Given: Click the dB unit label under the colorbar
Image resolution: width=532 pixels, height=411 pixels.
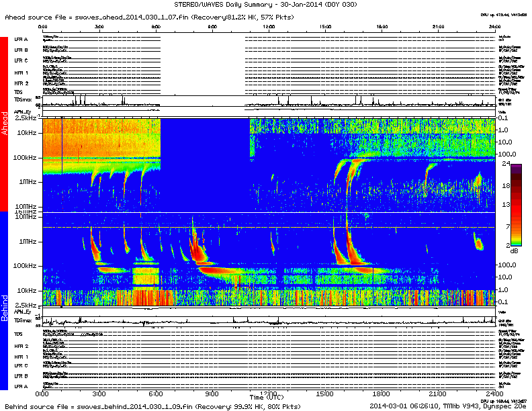Looking at the screenshot, I should coord(515,251).
